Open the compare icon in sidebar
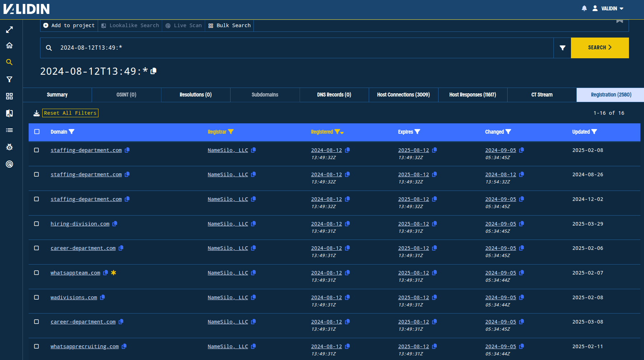This screenshot has height=360, width=644. 10,113
